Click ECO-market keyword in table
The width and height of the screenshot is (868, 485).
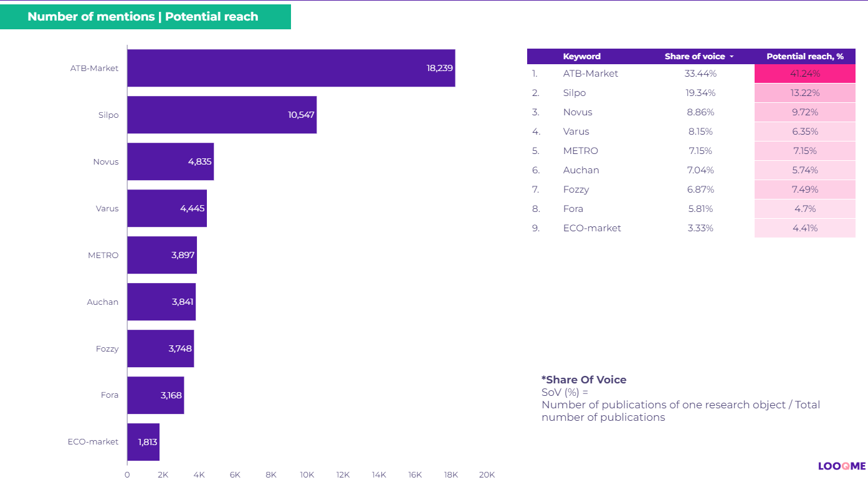click(x=592, y=228)
